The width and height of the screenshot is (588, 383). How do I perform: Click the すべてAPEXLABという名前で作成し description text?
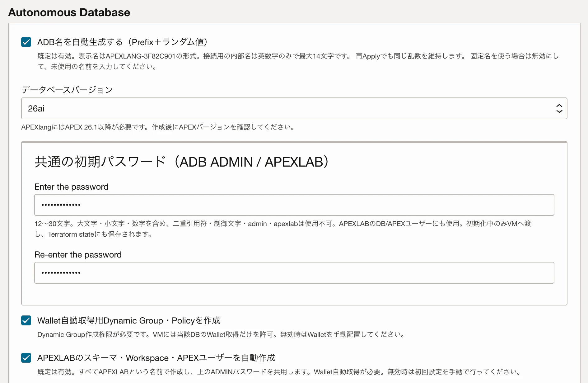point(279,372)
